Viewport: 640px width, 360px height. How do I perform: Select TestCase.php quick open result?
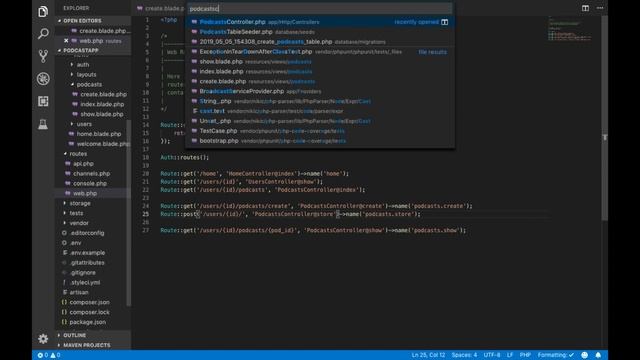click(x=320, y=131)
